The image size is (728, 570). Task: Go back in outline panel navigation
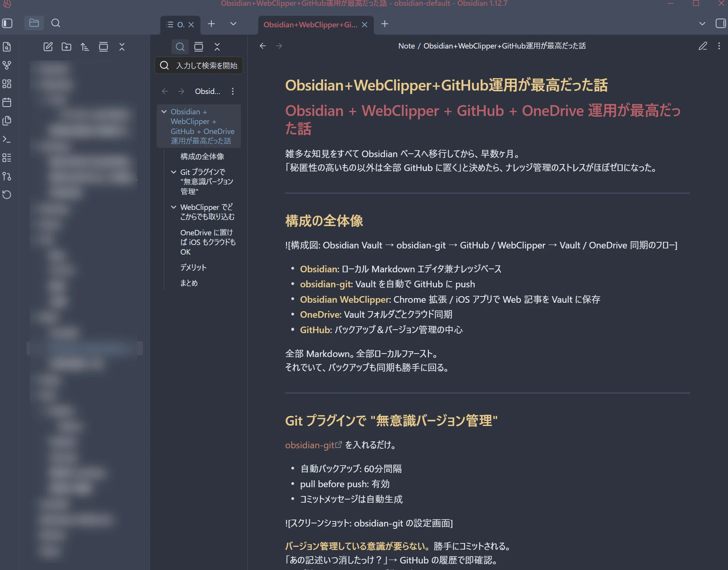(x=165, y=91)
